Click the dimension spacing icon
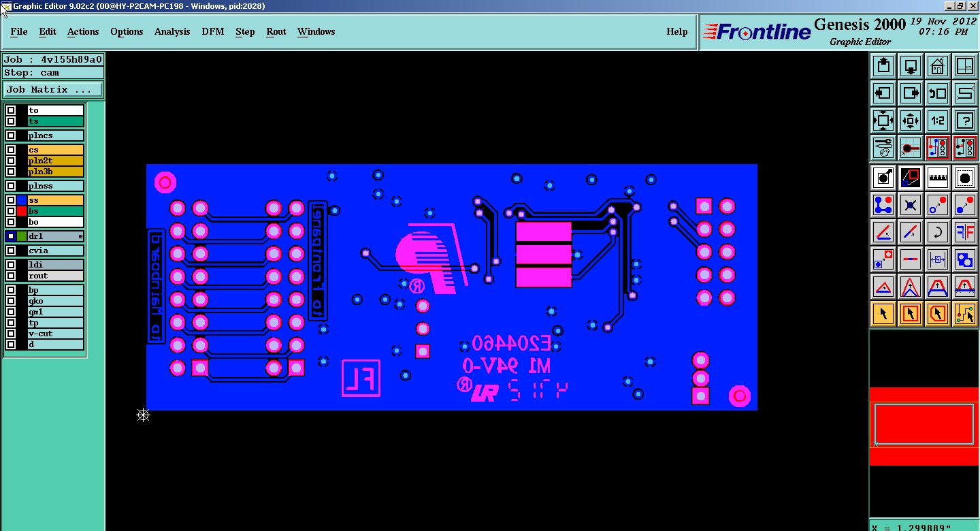Image resolution: width=980 pixels, height=531 pixels. (x=938, y=259)
